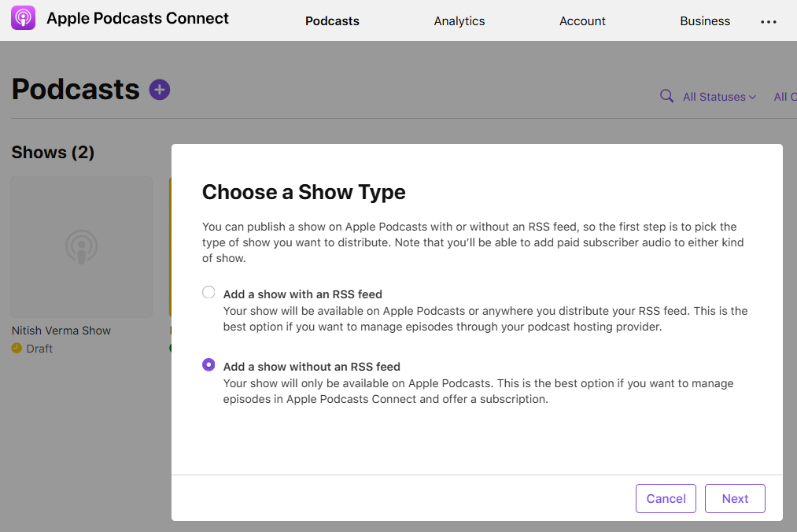Cancel the show type dialog
This screenshot has width=797, height=532.
(x=666, y=498)
